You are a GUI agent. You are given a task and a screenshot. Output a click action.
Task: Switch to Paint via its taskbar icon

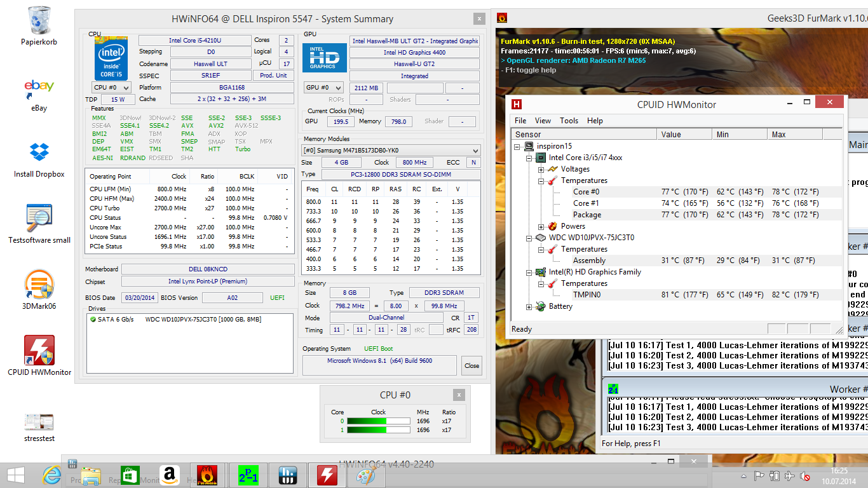(365, 475)
